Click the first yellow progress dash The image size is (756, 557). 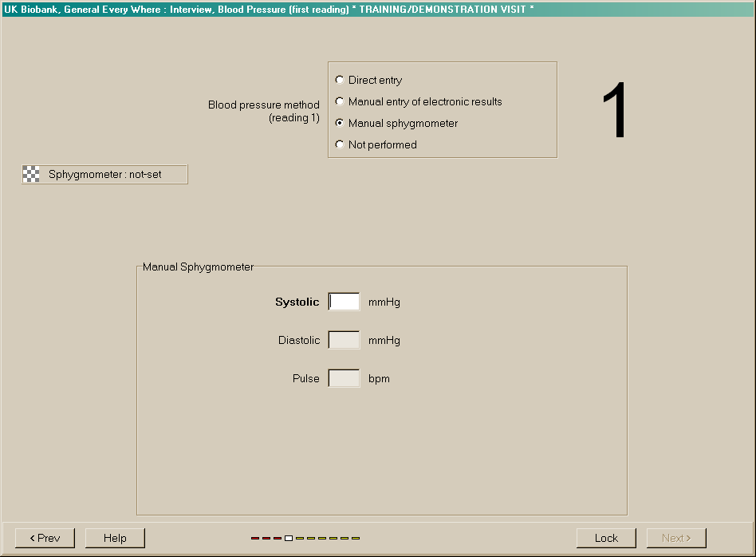click(x=300, y=538)
